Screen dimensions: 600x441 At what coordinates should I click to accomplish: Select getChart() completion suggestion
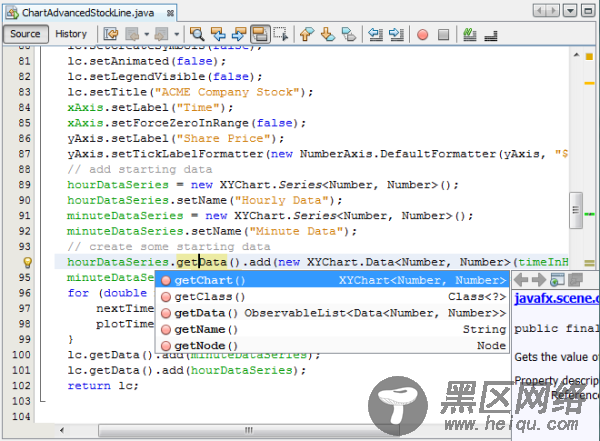coord(332,280)
